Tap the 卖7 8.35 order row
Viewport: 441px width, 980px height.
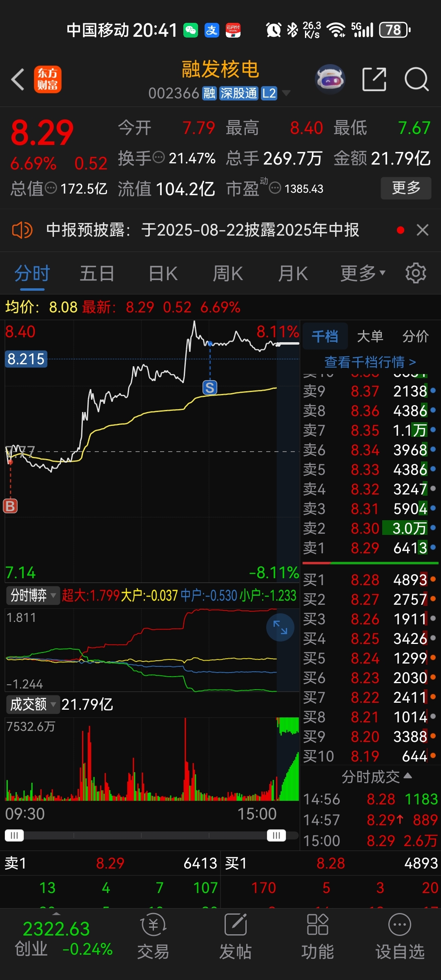point(370,430)
